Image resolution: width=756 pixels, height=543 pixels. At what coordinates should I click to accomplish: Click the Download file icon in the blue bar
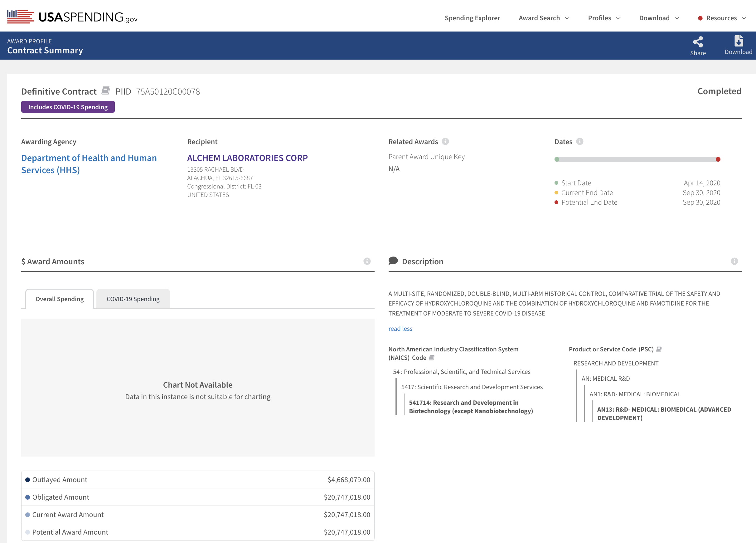(738, 41)
